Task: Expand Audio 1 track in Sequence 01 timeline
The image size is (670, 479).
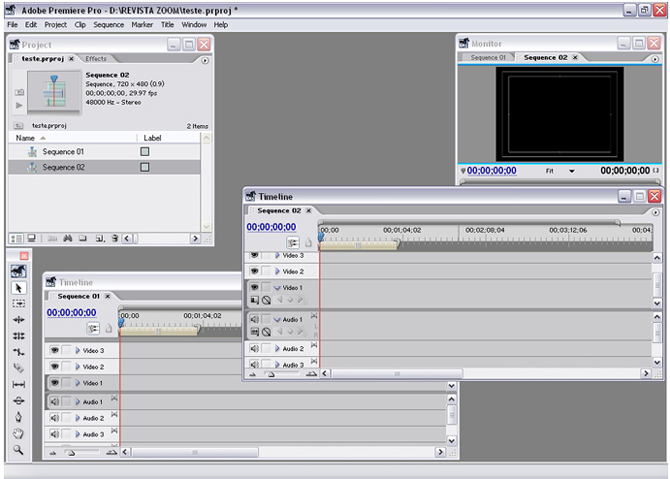Action: 76,402
